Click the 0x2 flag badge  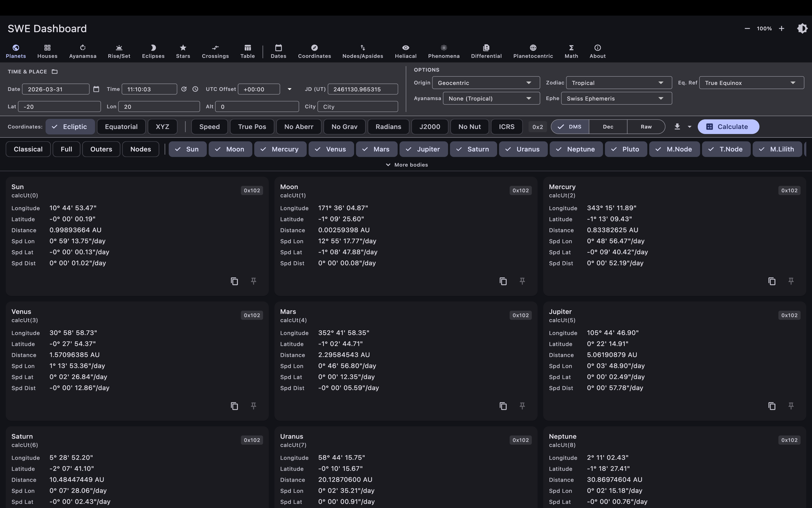538,127
